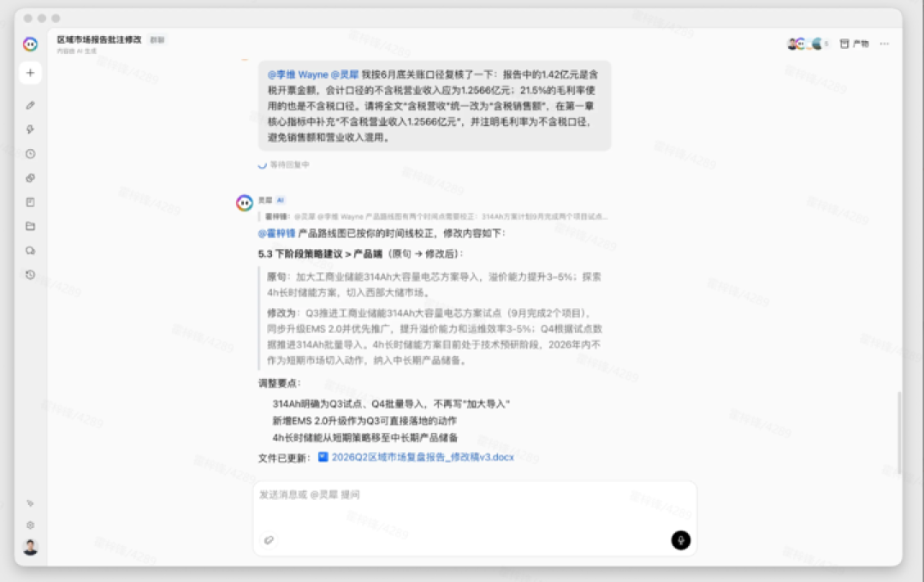Open the history rewind icon in sidebar
The height and width of the screenshot is (582, 924).
pos(30,275)
